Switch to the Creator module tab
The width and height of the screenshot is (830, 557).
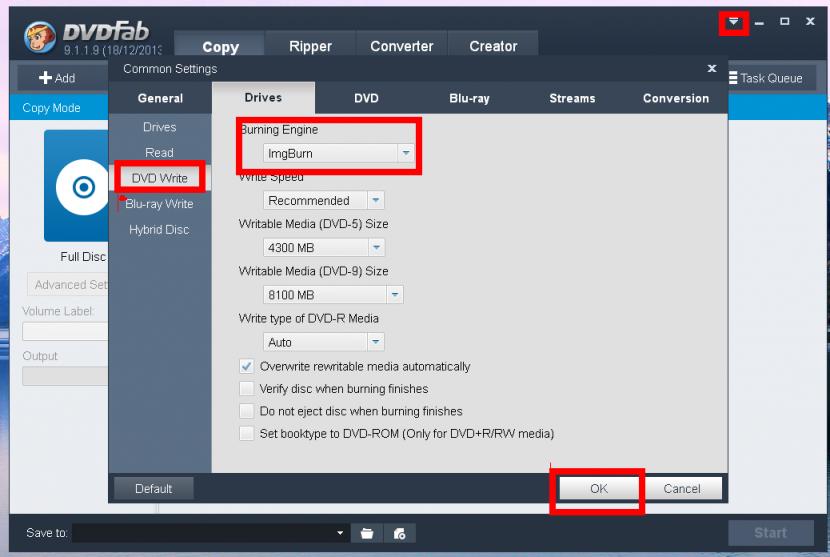[x=493, y=46]
